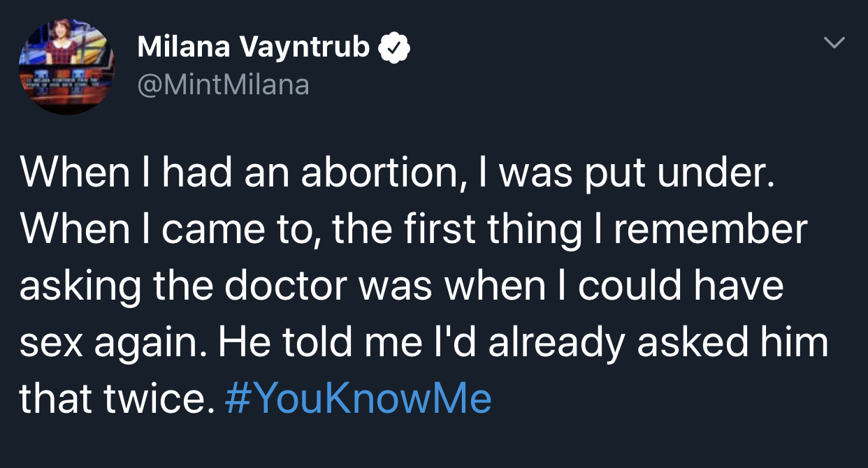
Task: Click the tweet line starting "When I came to"
Action: [413, 231]
